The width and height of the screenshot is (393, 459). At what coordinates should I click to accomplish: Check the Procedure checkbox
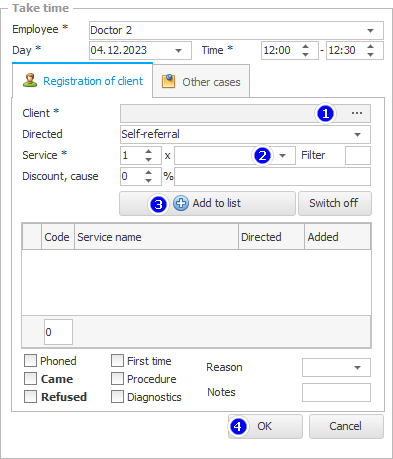[117, 379]
